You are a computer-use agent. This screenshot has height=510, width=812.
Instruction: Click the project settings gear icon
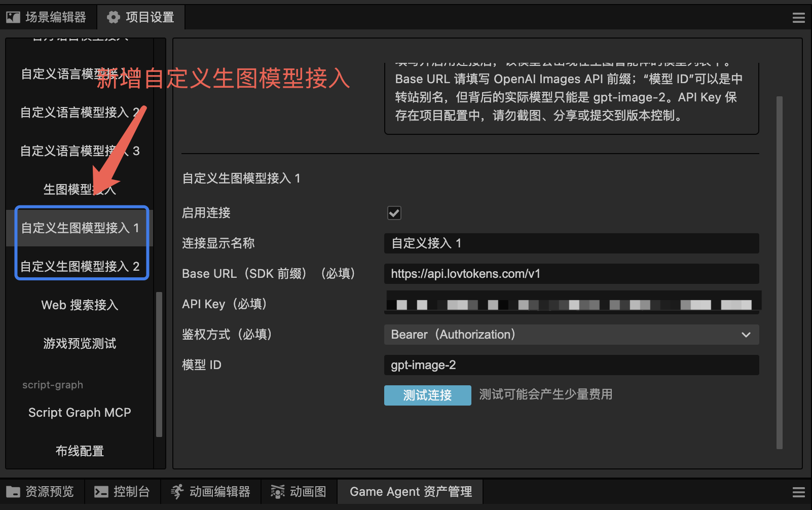(114, 18)
